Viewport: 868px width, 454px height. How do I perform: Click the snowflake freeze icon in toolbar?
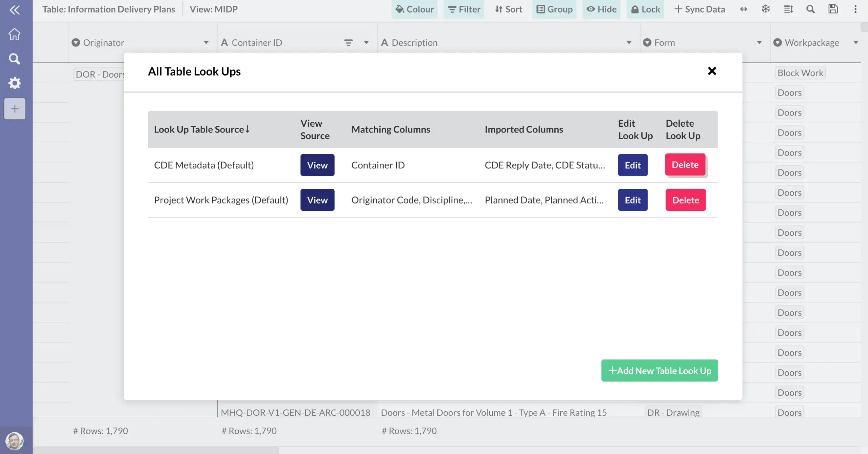coord(766,9)
